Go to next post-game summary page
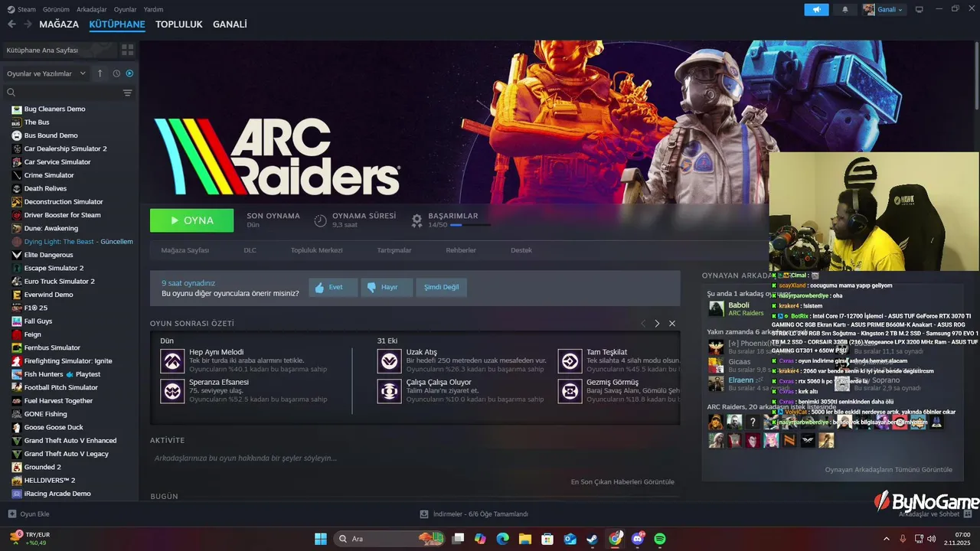This screenshot has height=551, width=980. (x=657, y=324)
